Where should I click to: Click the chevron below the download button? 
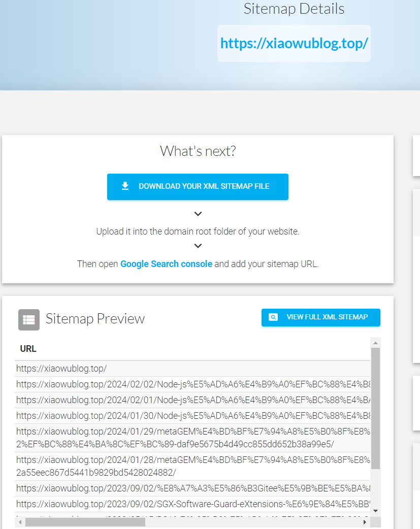(x=198, y=214)
